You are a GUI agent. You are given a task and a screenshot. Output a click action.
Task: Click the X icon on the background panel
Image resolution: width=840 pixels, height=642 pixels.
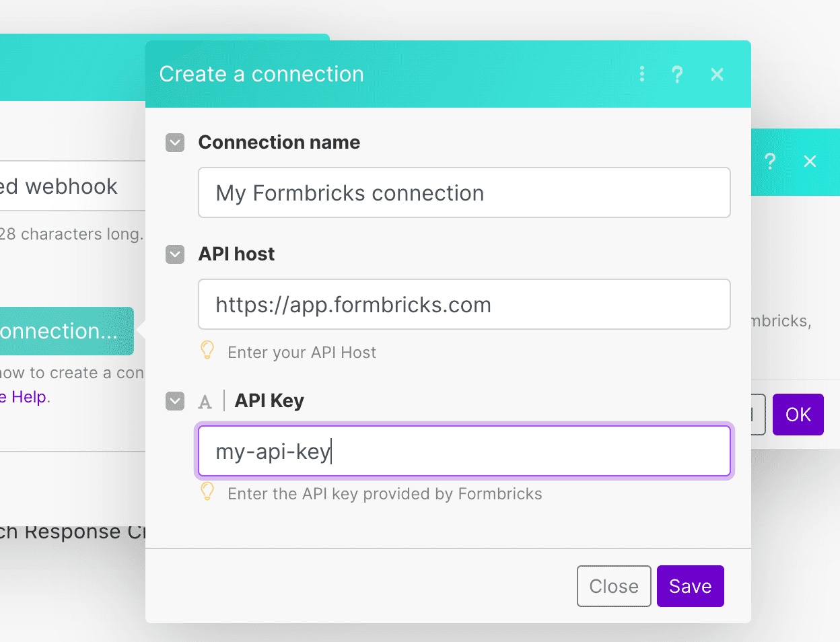[x=810, y=162]
